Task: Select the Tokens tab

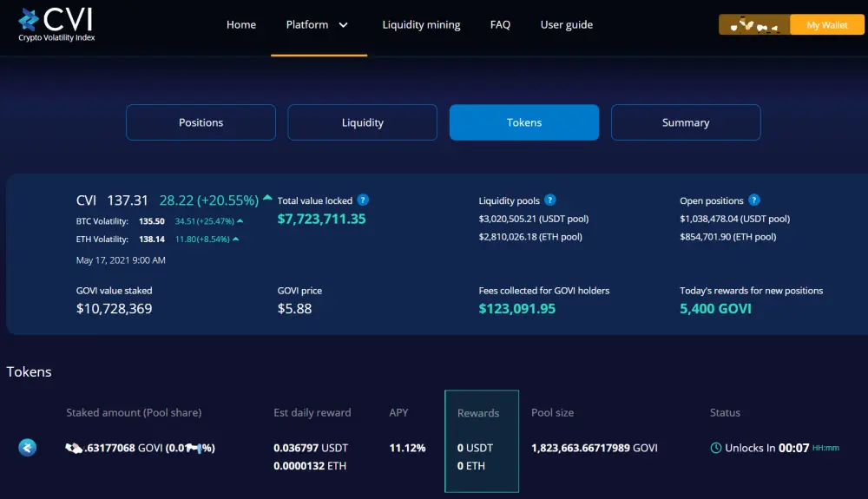Action: coord(524,122)
